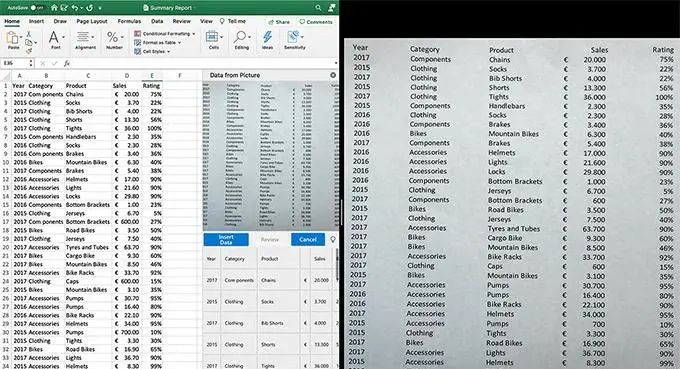Screen dimensions: 680x369
Task: Select column A header
Action: [x=19, y=75]
